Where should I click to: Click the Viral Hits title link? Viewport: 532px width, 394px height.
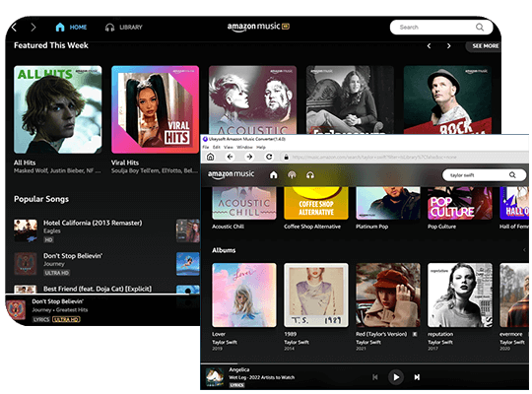coord(125,163)
